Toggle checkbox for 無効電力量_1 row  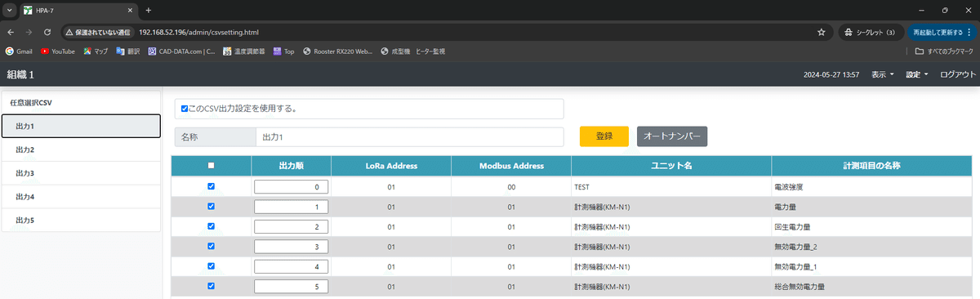tap(212, 266)
